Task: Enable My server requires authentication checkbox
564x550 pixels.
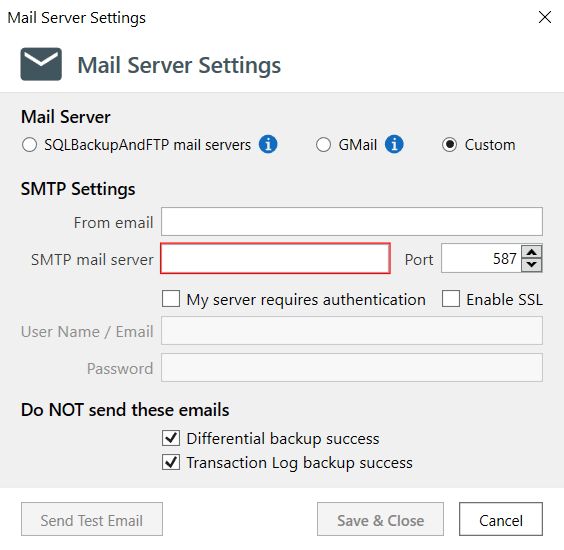Action: [171, 299]
